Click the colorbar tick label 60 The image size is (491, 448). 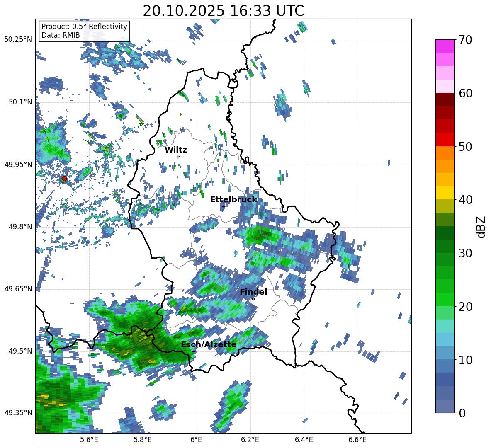click(x=466, y=93)
